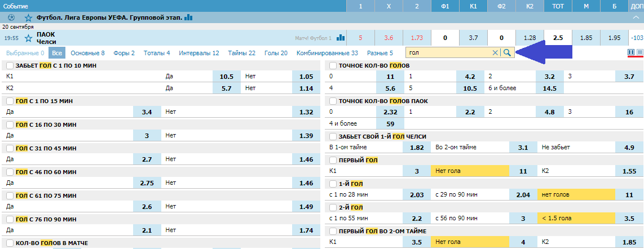Open 'Голы 20' tab
The height and width of the screenshot is (249, 644).
tap(276, 53)
